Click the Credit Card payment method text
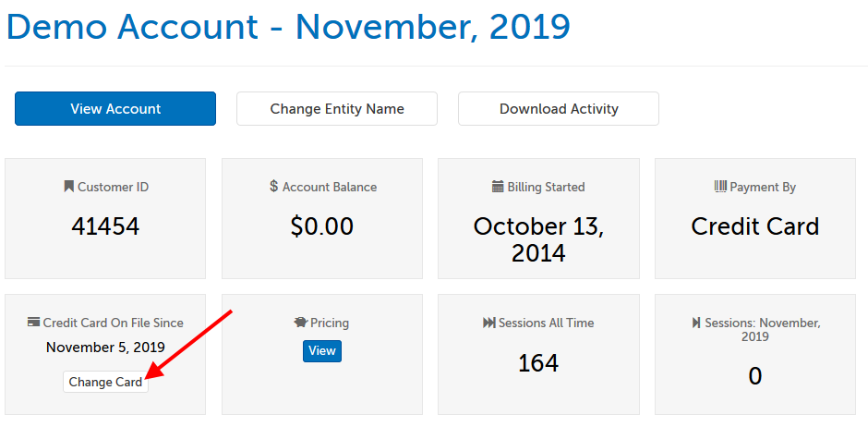 point(755,226)
